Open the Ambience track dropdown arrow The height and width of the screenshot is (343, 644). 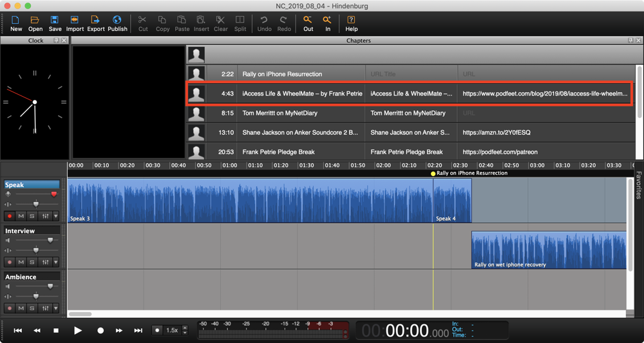[56, 308]
